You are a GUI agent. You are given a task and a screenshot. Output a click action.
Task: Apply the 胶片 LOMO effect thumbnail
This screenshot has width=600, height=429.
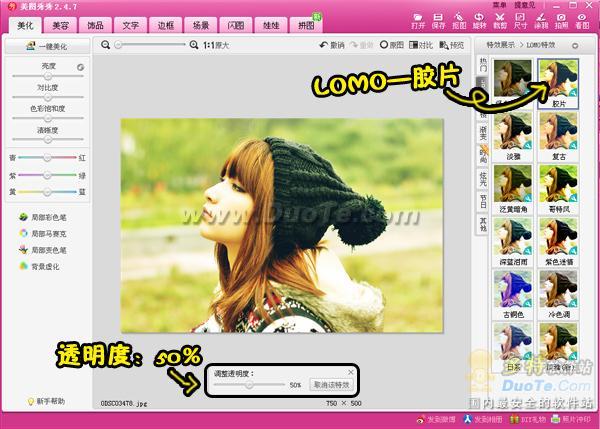click(558, 83)
